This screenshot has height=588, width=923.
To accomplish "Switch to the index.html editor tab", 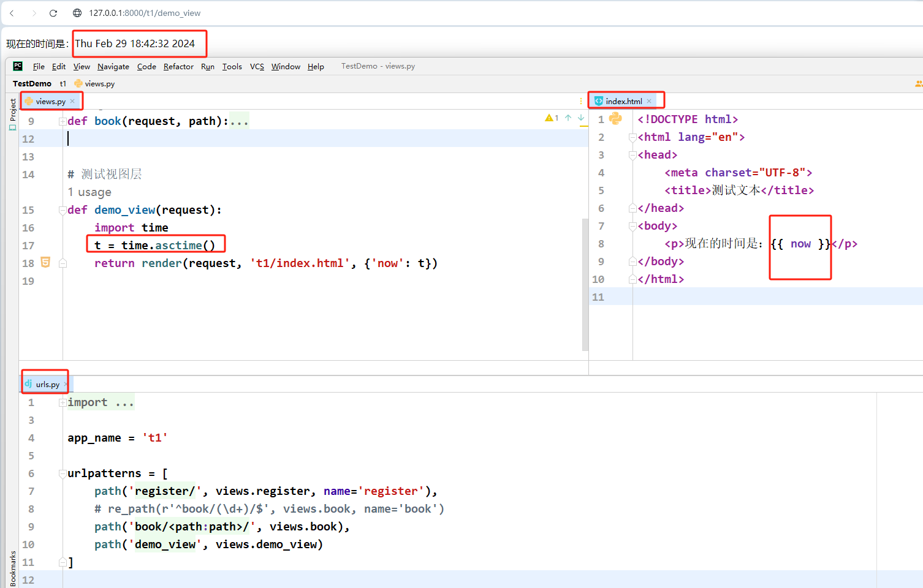I will coord(624,101).
